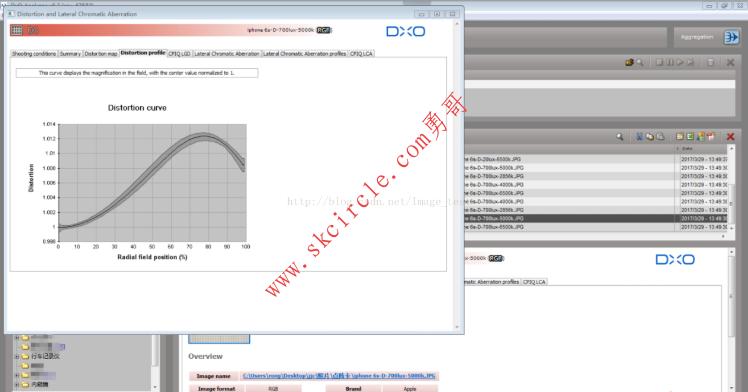Click the magnifier icon in the file list toolbar

pyautogui.click(x=619, y=137)
